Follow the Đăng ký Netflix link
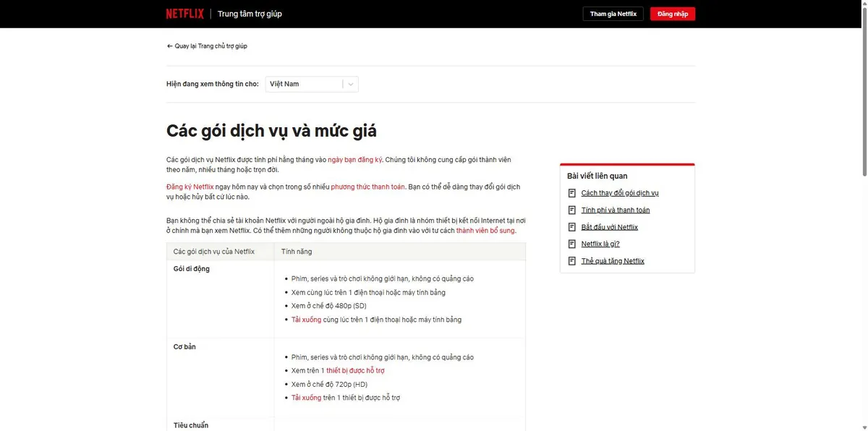 pyautogui.click(x=190, y=187)
